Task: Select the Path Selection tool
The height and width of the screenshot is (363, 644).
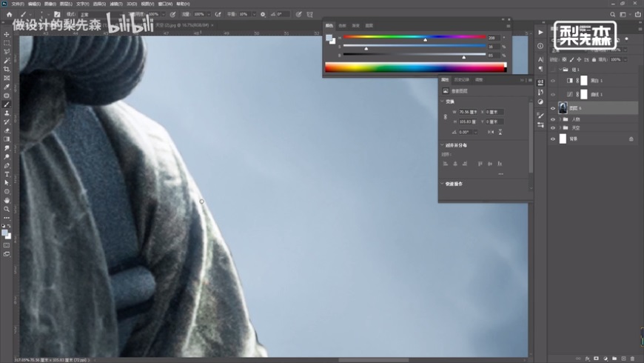Action: (x=7, y=183)
